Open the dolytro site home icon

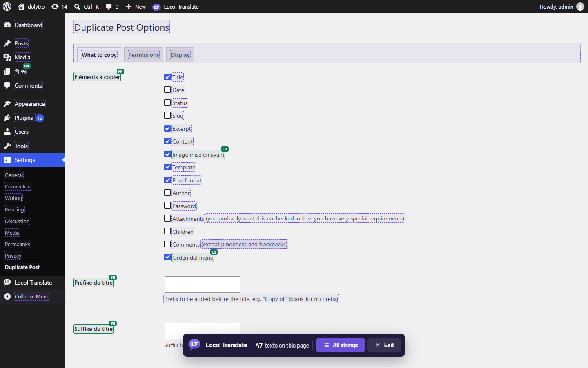[21, 7]
